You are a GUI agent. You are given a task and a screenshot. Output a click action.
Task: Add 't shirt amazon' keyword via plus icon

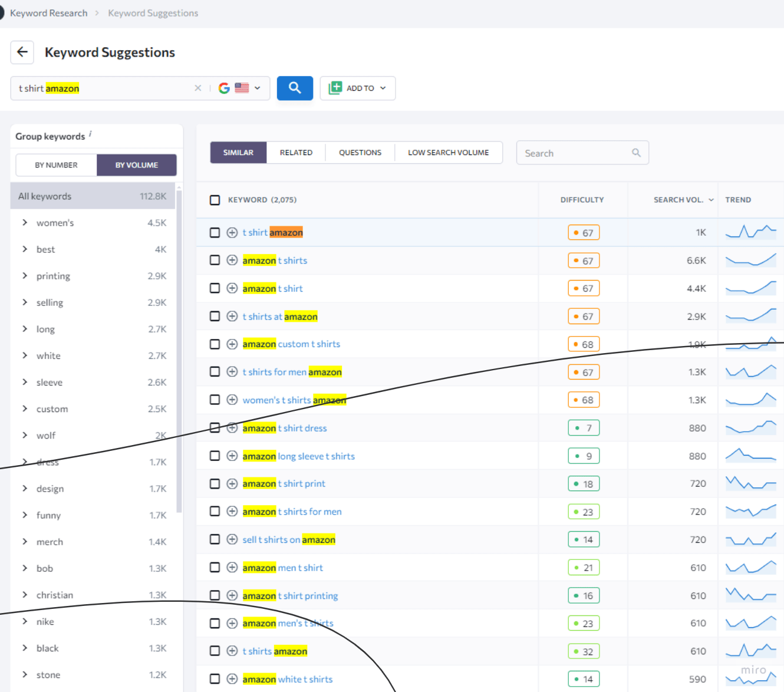[x=232, y=232]
